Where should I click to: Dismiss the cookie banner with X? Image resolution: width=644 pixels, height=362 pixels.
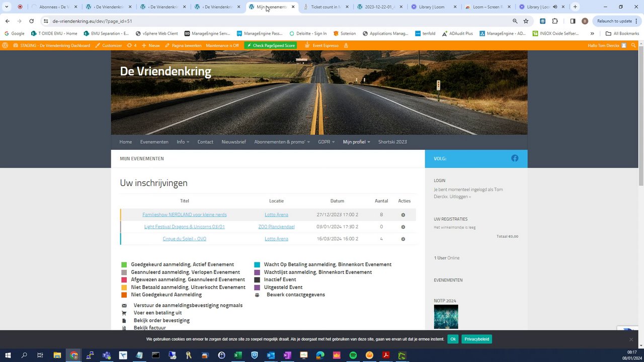[631, 339]
